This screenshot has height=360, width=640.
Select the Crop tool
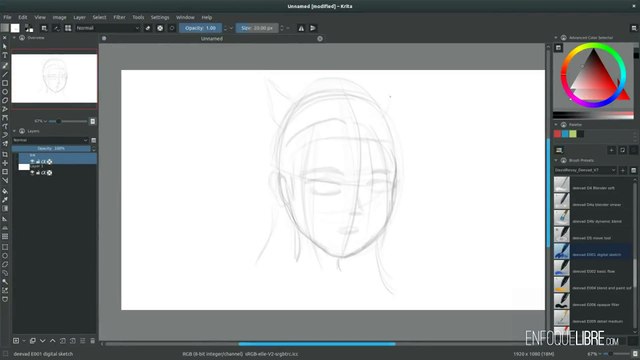click(5, 154)
